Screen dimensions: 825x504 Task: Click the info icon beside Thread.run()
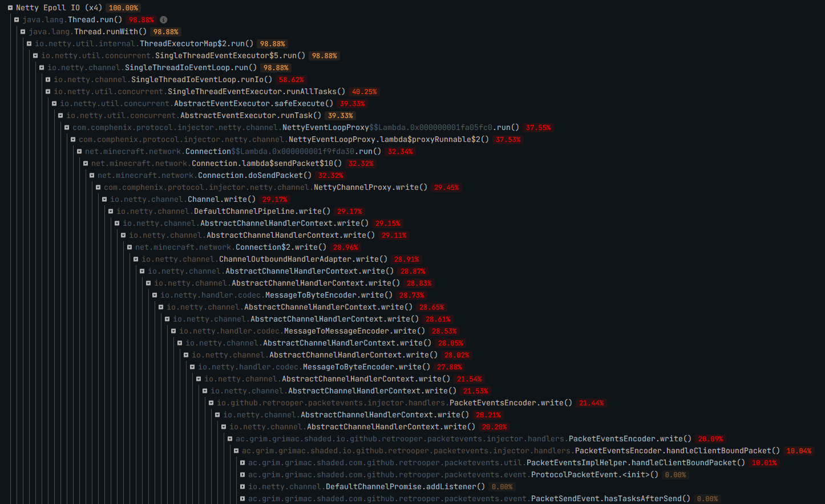point(164,20)
